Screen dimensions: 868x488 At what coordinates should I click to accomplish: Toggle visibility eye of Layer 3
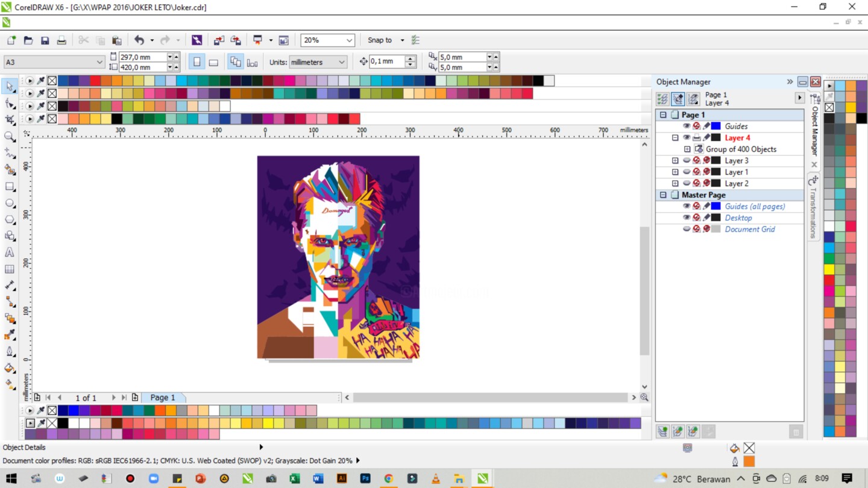(687, 161)
